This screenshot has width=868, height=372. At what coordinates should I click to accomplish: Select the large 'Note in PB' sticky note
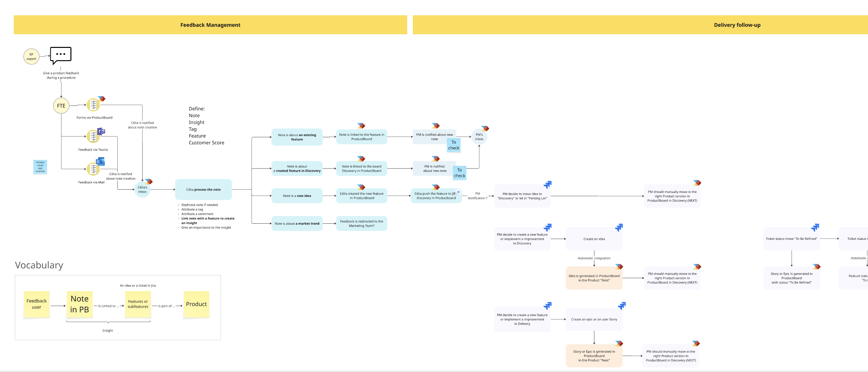click(x=80, y=304)
